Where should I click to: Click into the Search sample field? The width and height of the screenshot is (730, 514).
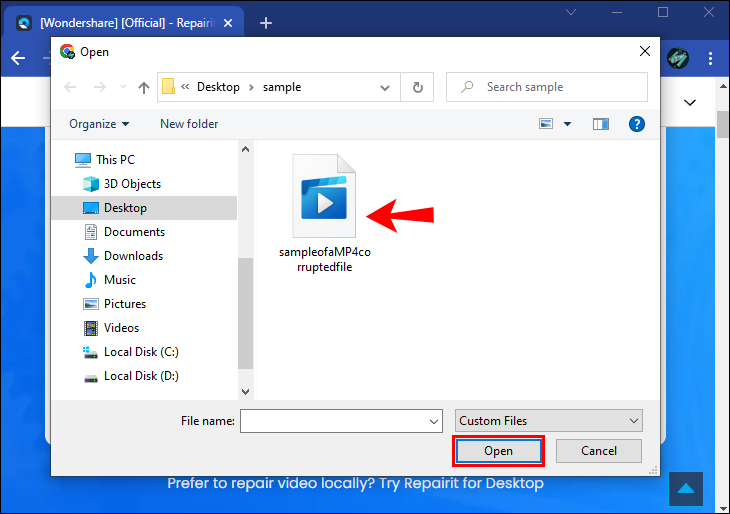point(547,87)
